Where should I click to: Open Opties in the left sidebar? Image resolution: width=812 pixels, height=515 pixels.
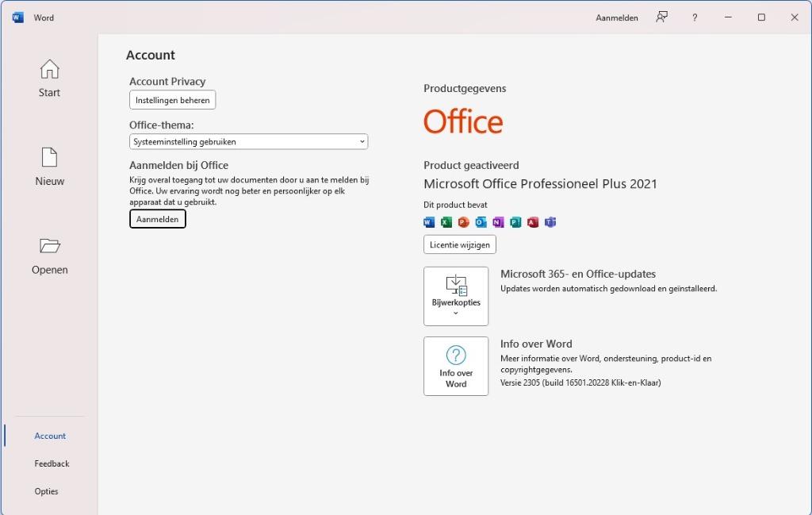(47, 491)
